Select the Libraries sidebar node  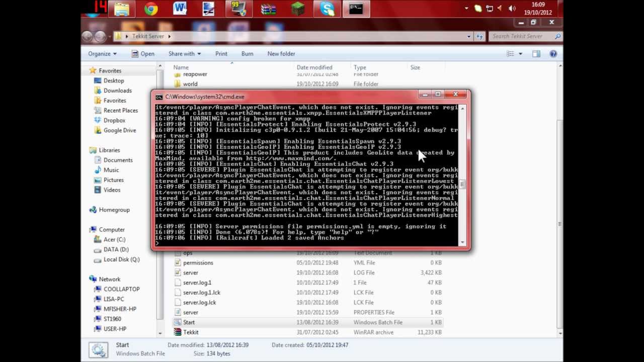(109, 150)
